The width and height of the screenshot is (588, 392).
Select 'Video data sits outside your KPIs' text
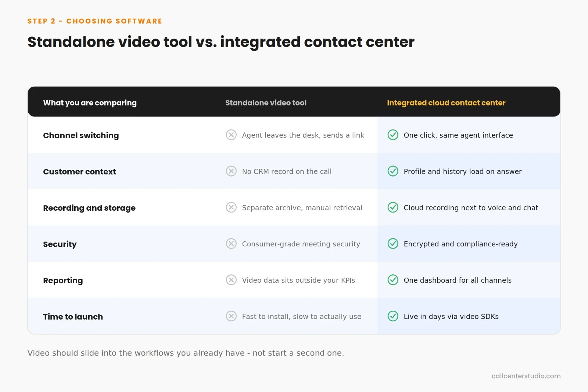(298, 280)
